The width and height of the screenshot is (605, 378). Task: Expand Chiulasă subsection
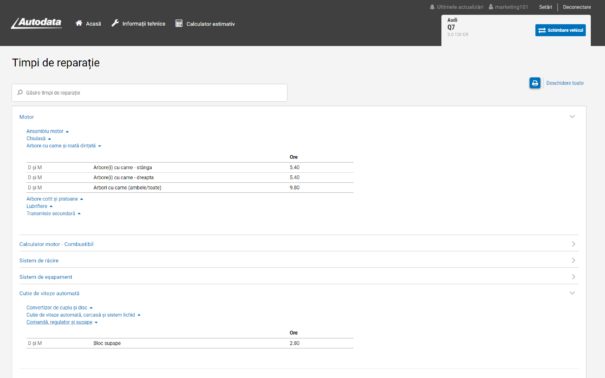39,138
